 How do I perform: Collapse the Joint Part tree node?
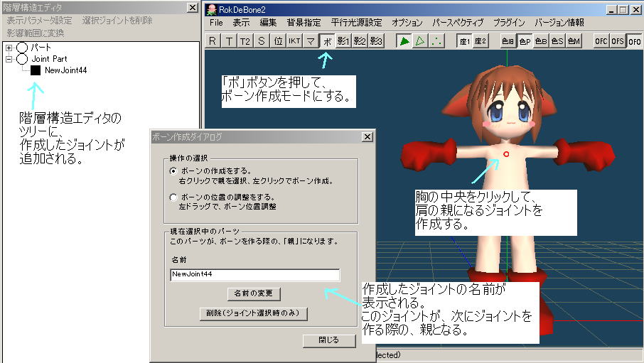tap(9, 59)
